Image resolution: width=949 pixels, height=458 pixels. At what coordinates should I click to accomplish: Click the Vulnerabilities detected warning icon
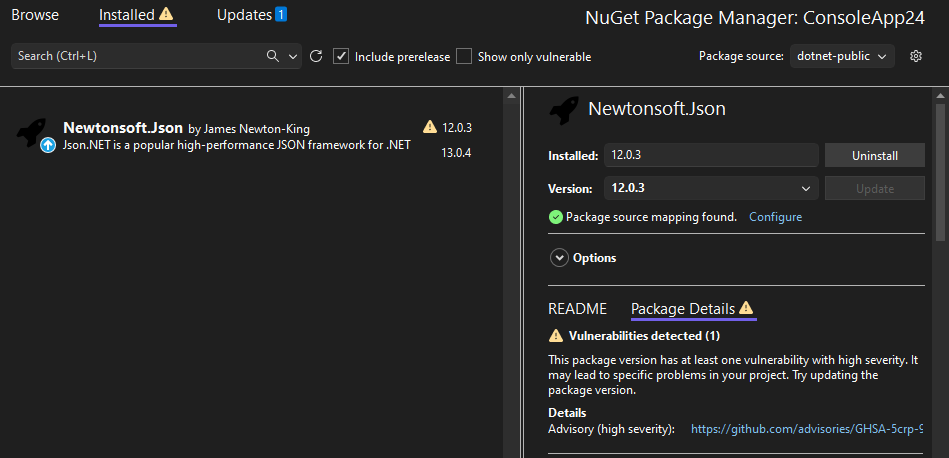(x=556, y=336)
